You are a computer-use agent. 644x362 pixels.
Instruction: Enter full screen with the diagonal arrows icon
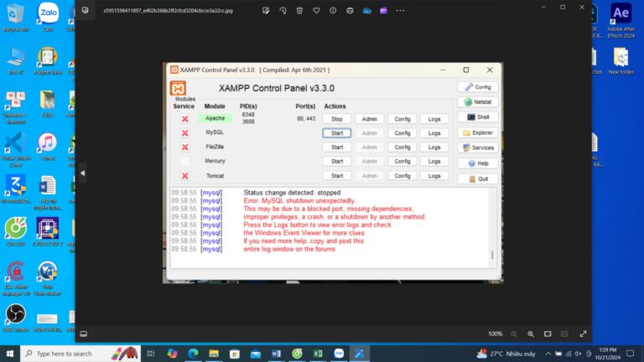[583, 334]
